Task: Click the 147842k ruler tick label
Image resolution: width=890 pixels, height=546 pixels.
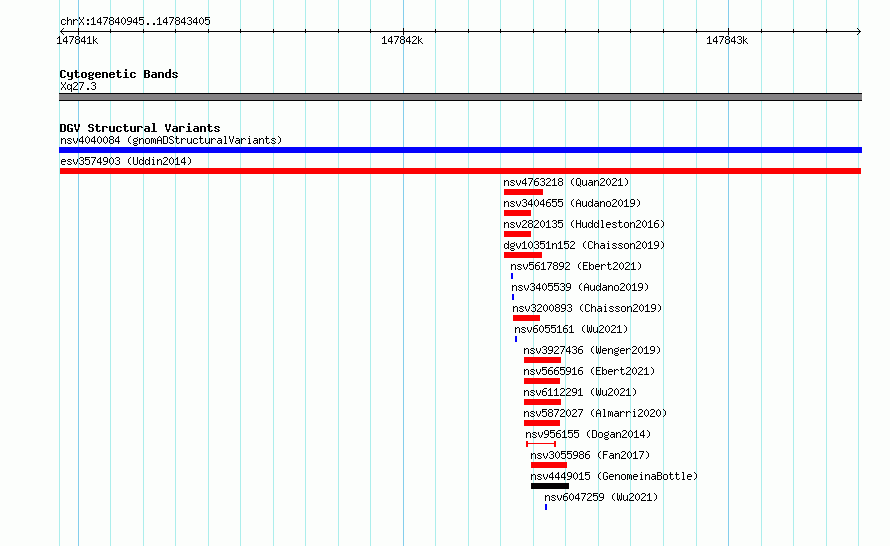Action: 402,40
